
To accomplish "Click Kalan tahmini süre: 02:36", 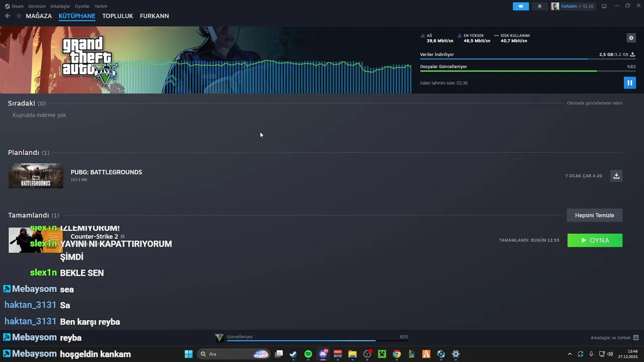I will [x=444, y=83].
